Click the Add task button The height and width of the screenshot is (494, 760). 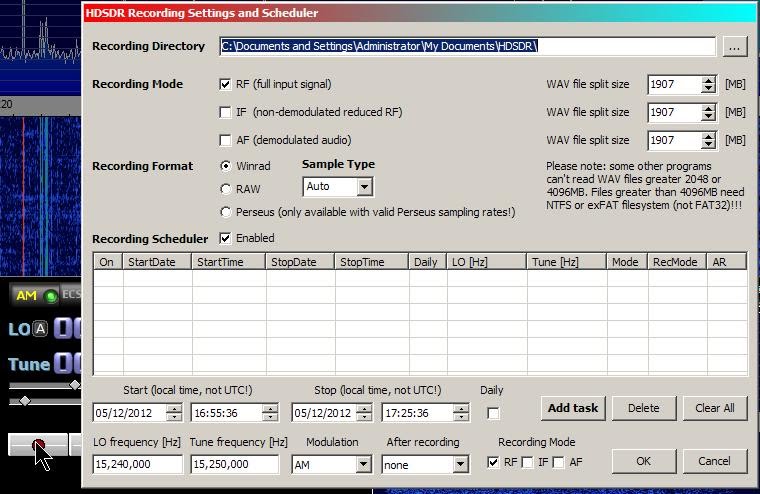click(x=573, y=408)
